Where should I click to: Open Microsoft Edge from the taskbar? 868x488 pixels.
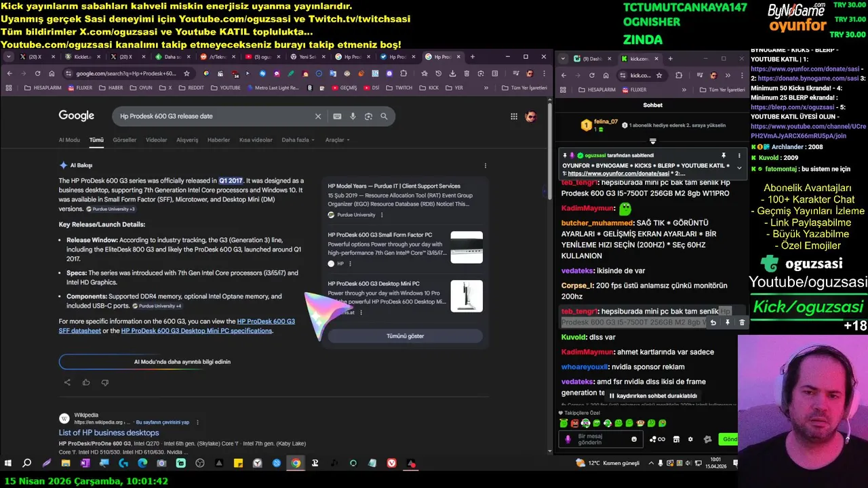(x=142, y=464)
